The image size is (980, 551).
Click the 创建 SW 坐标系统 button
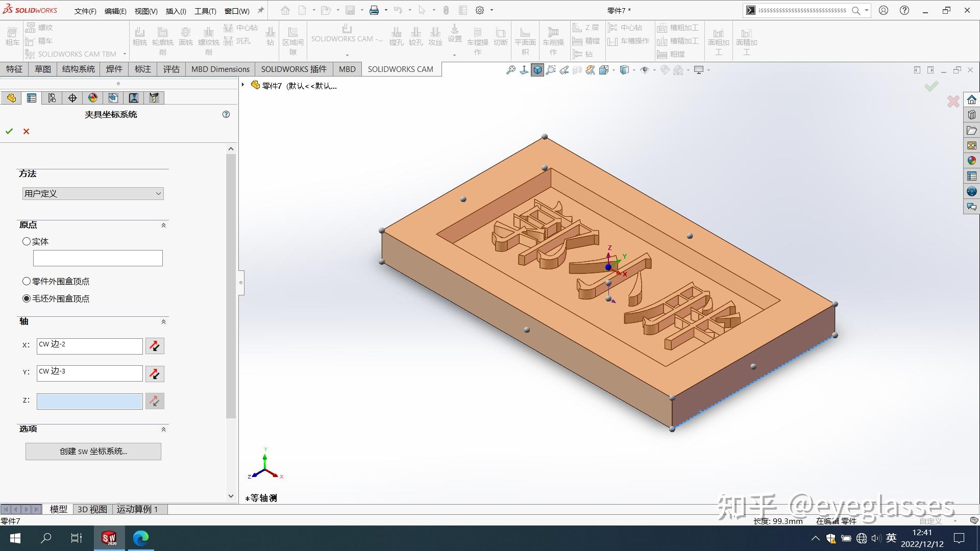coord(93,451)
